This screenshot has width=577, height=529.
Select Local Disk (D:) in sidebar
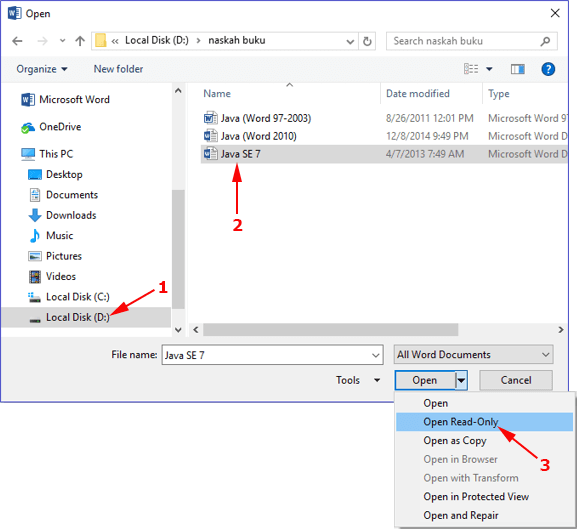pyautogui.click(x=86, y=317)
